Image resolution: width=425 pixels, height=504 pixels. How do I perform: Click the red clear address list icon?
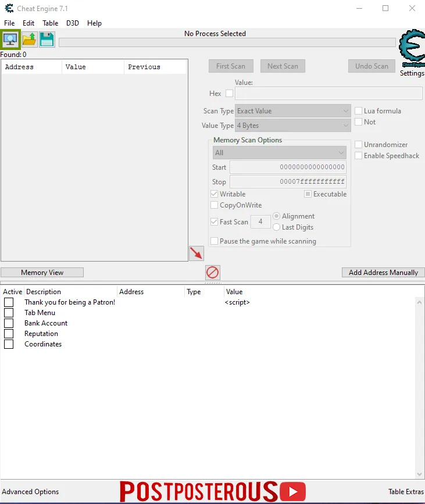pos(213,273)
